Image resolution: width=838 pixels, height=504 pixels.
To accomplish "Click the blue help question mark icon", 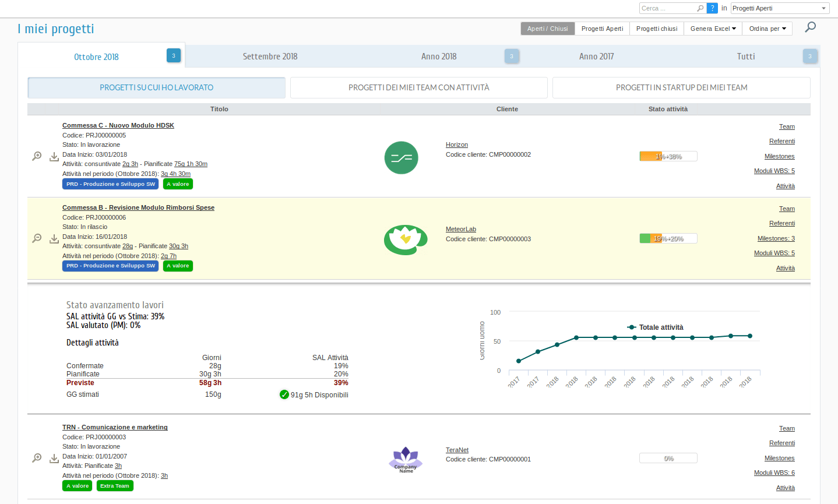I will 712,8.
